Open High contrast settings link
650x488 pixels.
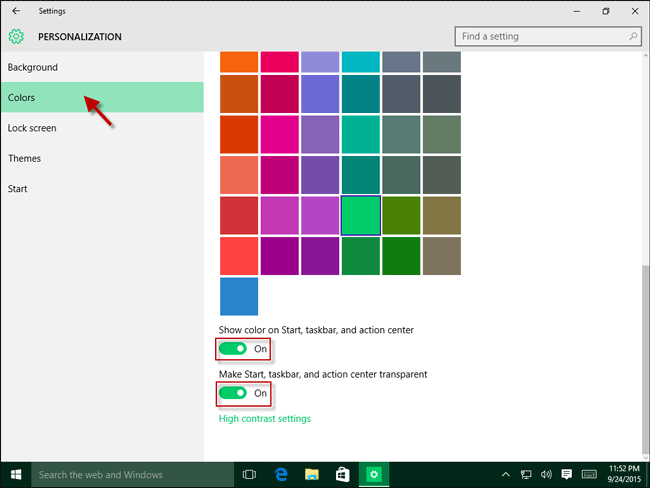coord(264,419)
